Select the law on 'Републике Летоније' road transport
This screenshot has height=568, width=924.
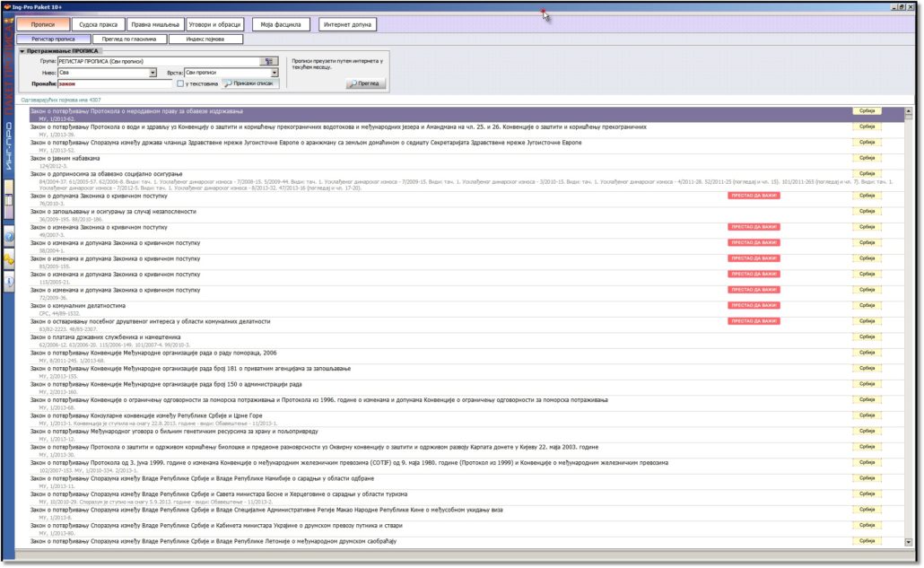pos(466,541)
